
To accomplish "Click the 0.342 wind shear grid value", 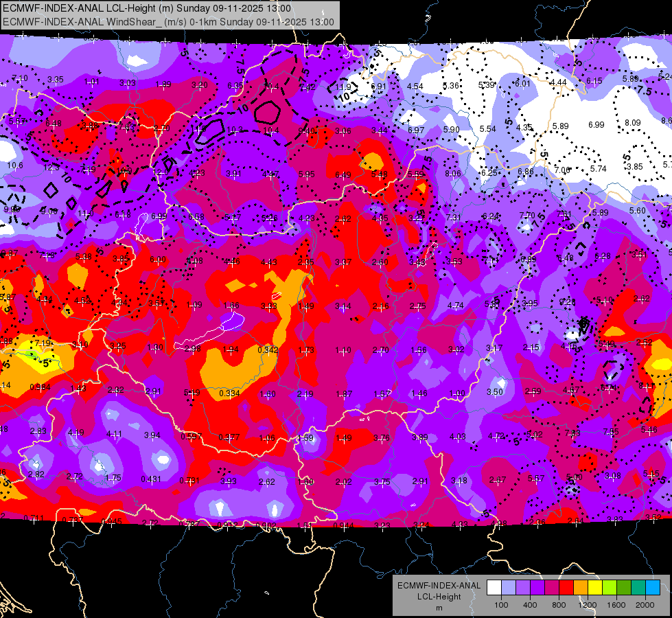I will [x=268, y=350].
